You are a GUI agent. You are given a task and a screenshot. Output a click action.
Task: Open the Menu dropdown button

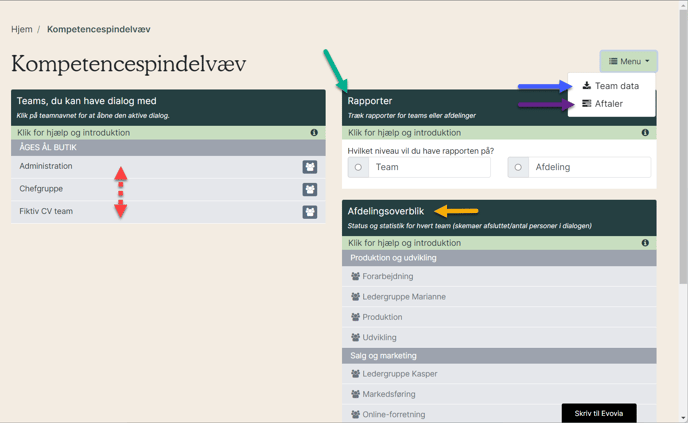click(629, 61)
